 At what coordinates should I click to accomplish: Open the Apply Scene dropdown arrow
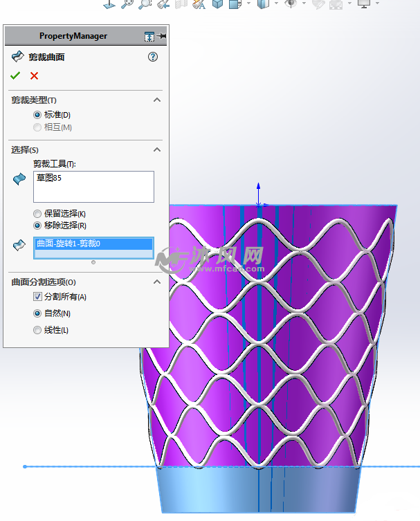tap(349, 3)
